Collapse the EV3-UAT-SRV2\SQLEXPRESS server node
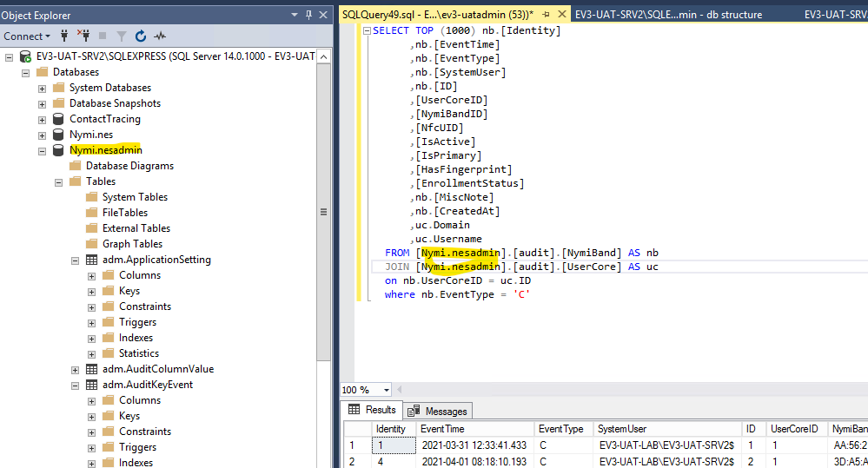This screenshot has width=868, height=468. pos(9,57)
